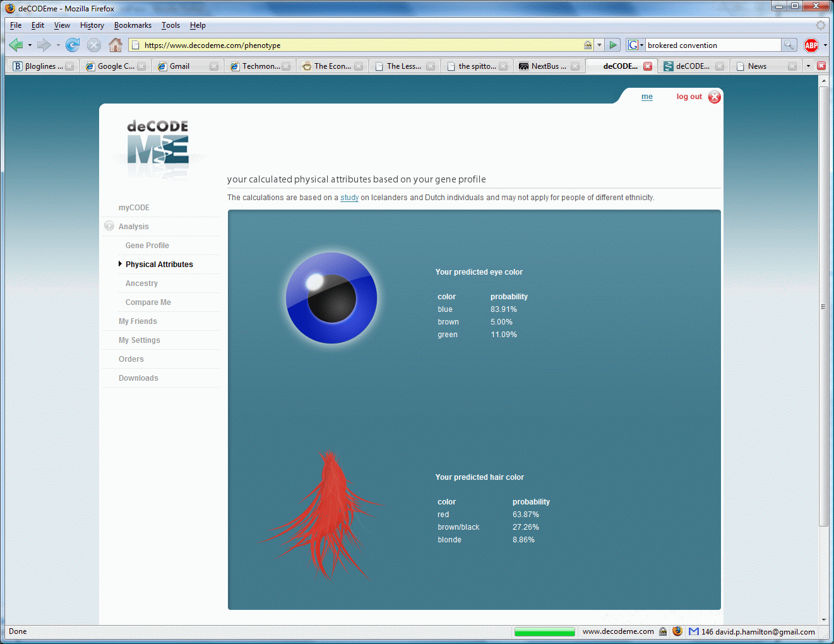Open the File menu
Image resolution: width=834 pixels, height=644 pixels.
click(x=16, y=25)
